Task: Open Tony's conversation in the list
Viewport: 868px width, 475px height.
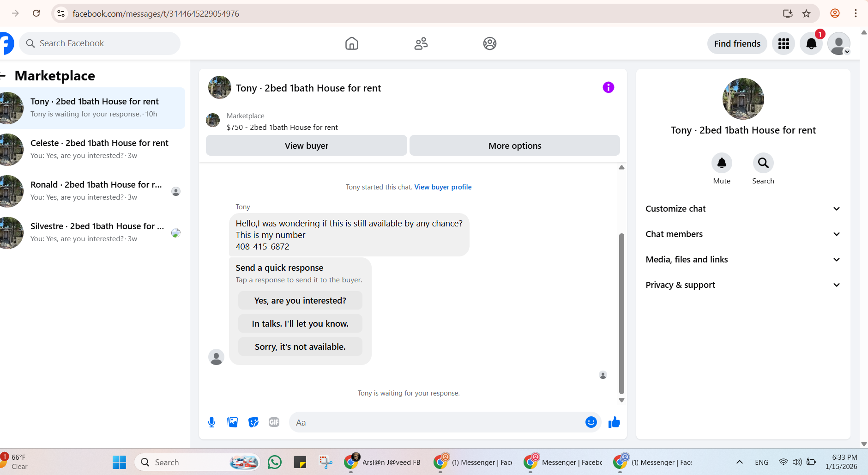Action: (92, 108)
